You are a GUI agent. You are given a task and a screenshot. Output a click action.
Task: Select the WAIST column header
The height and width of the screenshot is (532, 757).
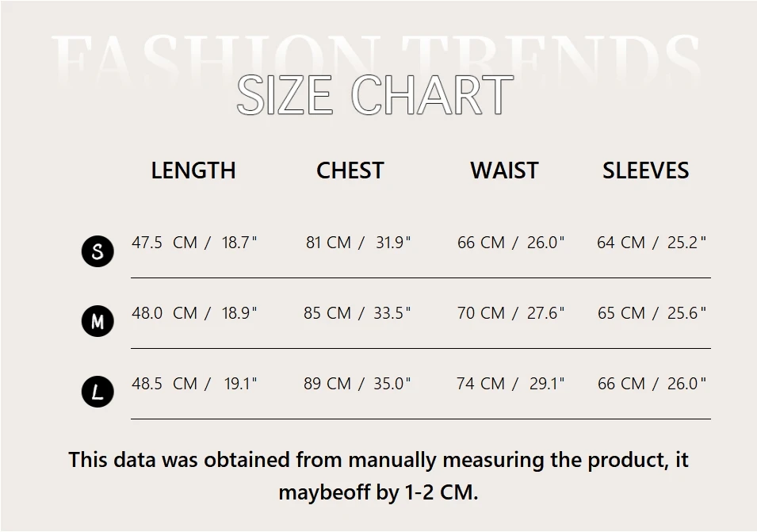tap(504, 170)
